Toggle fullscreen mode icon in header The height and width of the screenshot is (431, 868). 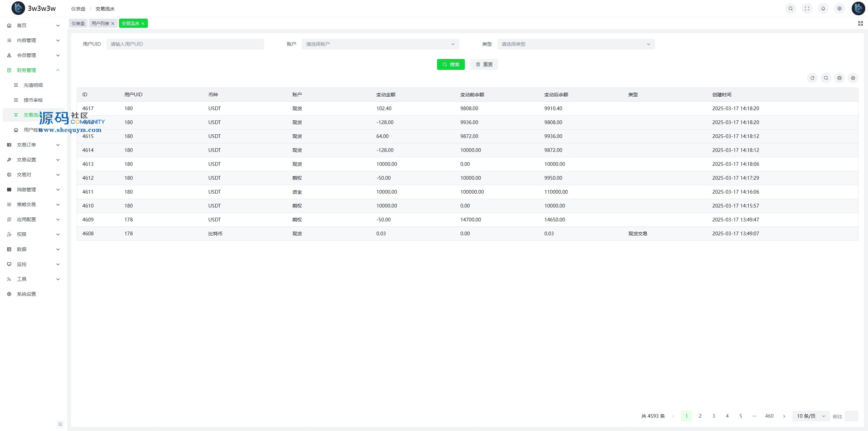click(807, 8)
